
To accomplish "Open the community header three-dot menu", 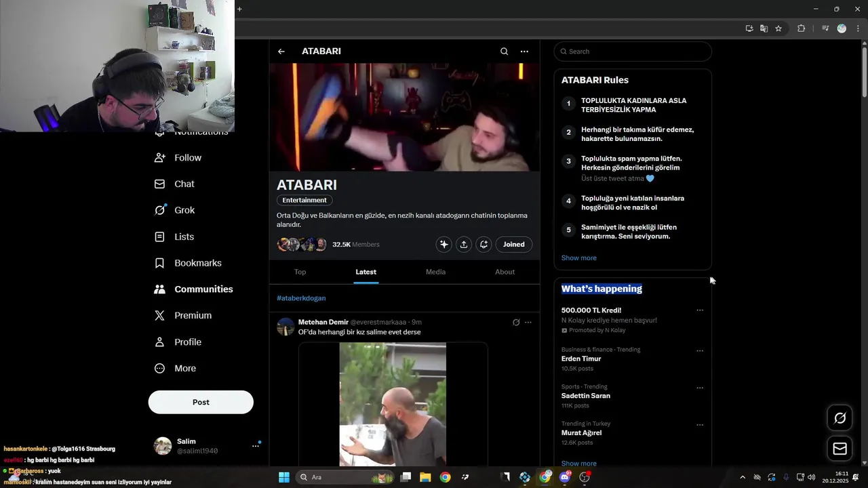I will 524,52.
